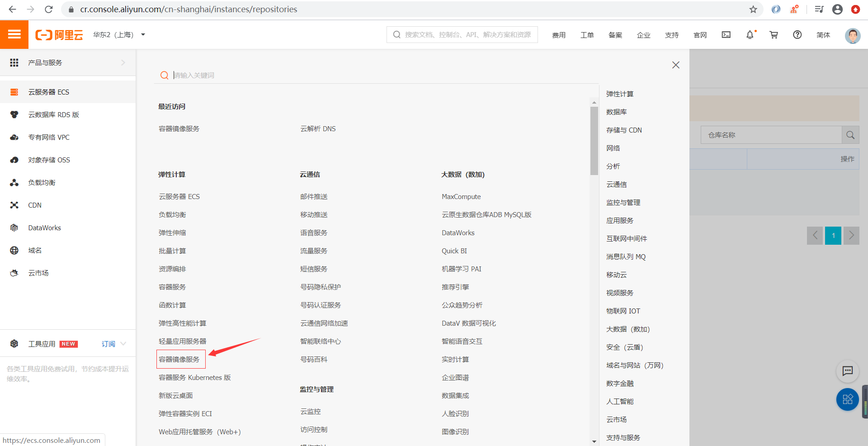The image size is (868, 446).
Task: Open the shopping cart icon
Action: coord(774,35)
